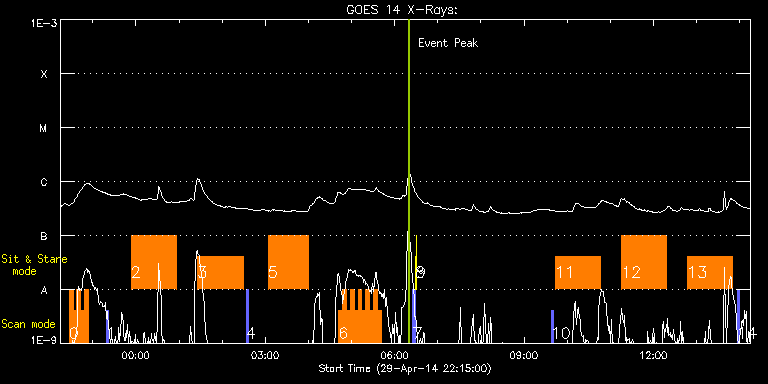
Task: Click the 09:00 time axis label
Action: click(x=525, y=356)
